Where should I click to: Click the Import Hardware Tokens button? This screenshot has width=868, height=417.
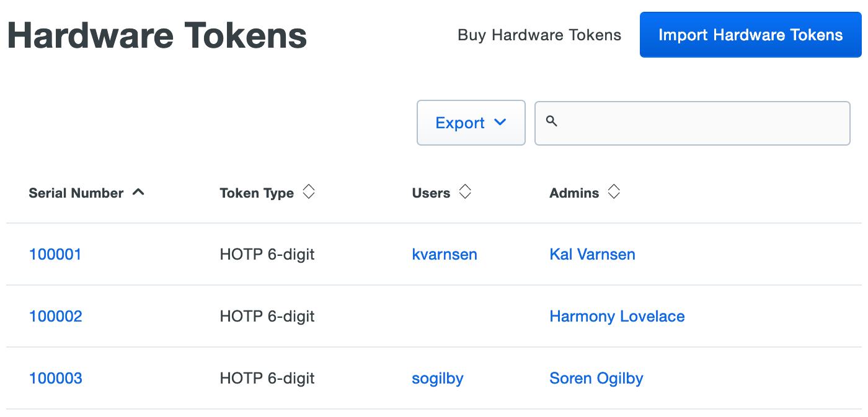click(x=750, y=35)
